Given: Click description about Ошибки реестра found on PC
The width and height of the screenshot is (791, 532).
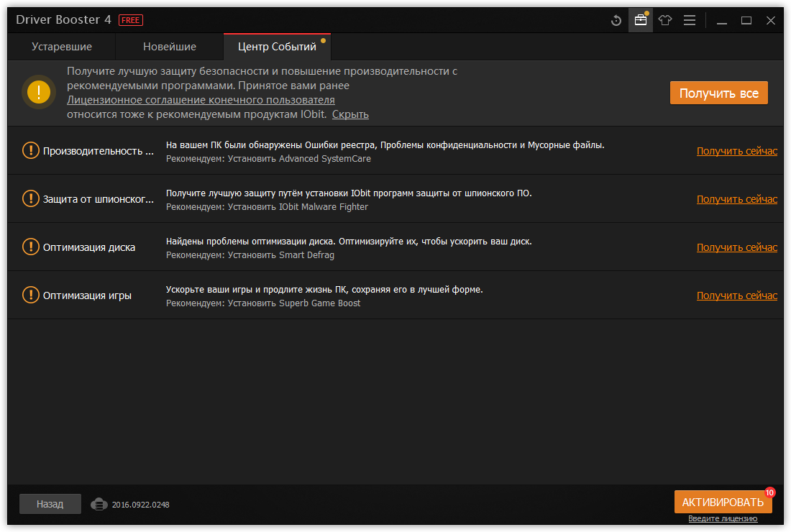Looking at the screenshot, I should point(385,145).
